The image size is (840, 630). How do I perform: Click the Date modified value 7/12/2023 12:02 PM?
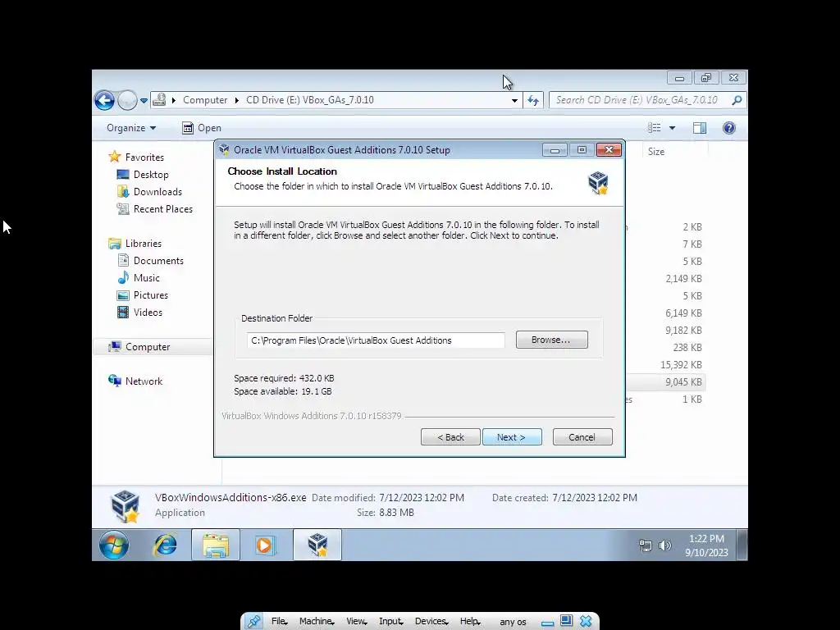(x=422, y=498)
